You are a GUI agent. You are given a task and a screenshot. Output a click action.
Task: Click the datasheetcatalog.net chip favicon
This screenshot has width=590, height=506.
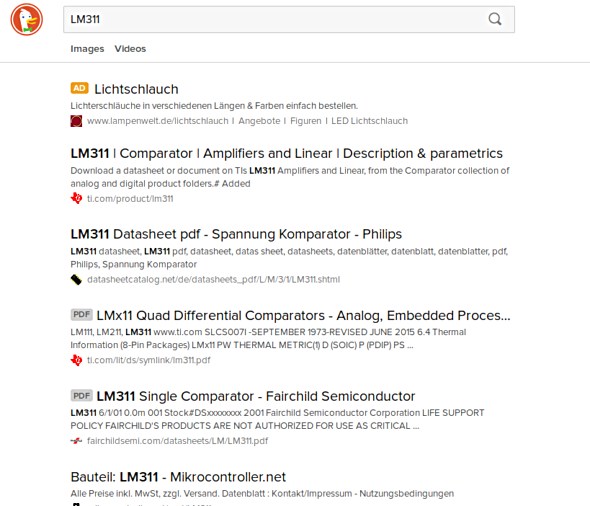[x=76, y=280]
